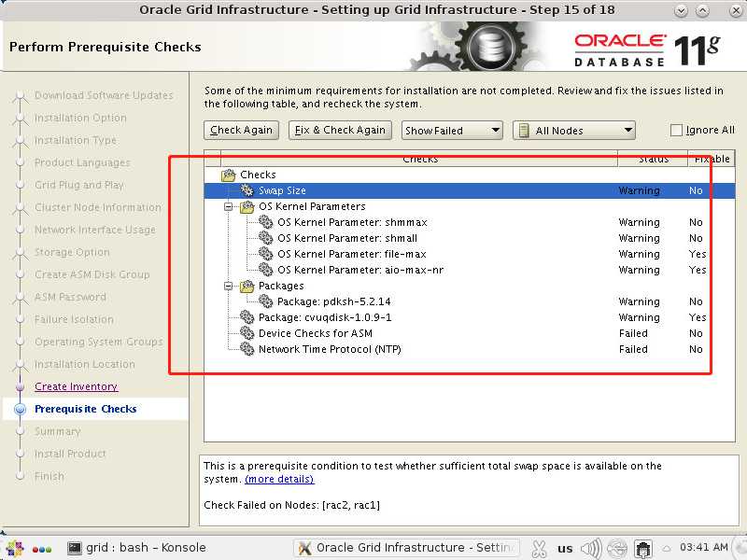This screenshot has width=747, height=560.
Task: Click the 03:41 AM clock
Action: pyautogui.click(x=704, y=547)
